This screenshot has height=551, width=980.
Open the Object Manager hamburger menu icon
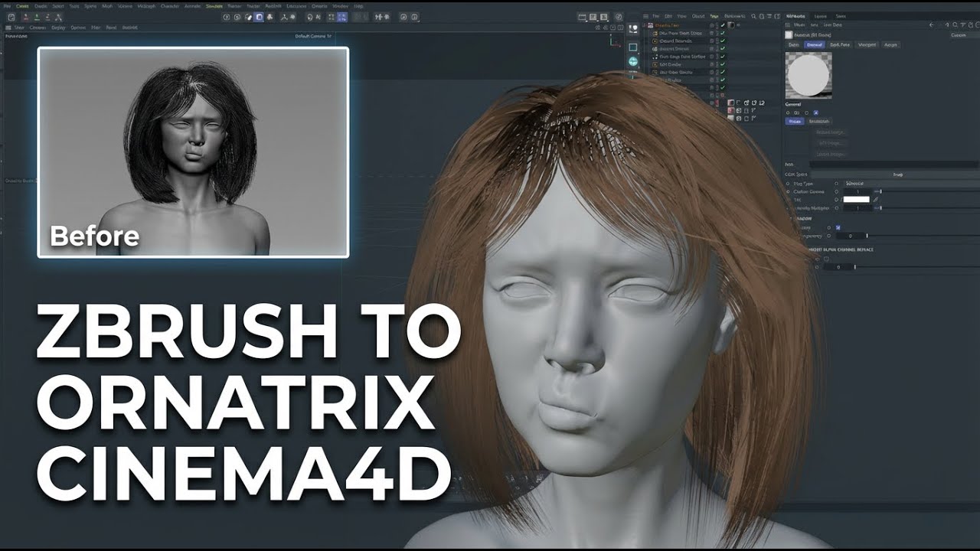[x=645, y=15]
